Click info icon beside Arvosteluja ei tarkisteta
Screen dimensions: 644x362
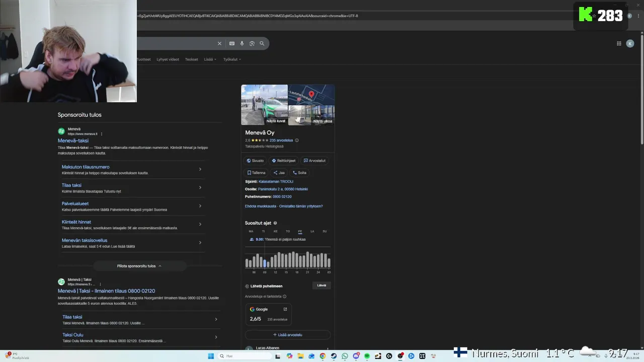285,297
